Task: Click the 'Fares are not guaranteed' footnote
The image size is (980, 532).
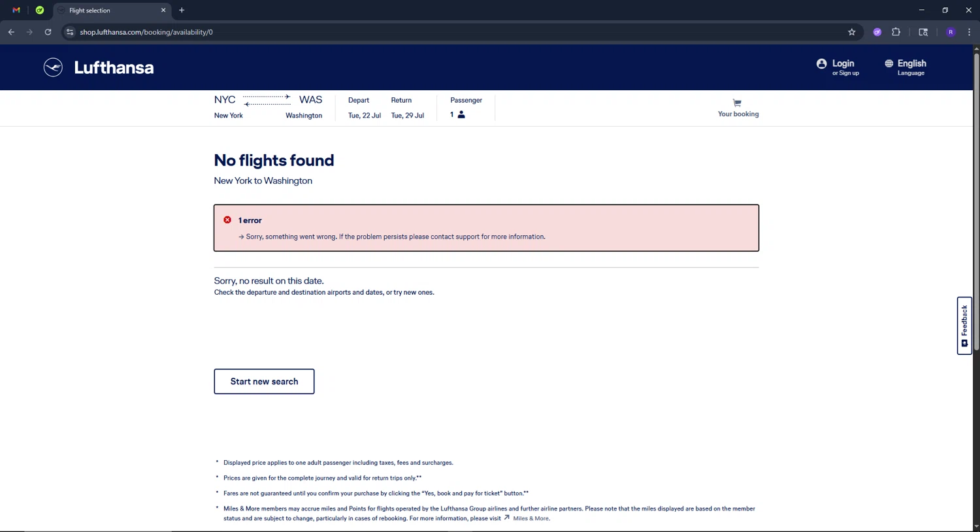Action: point(376,493)
